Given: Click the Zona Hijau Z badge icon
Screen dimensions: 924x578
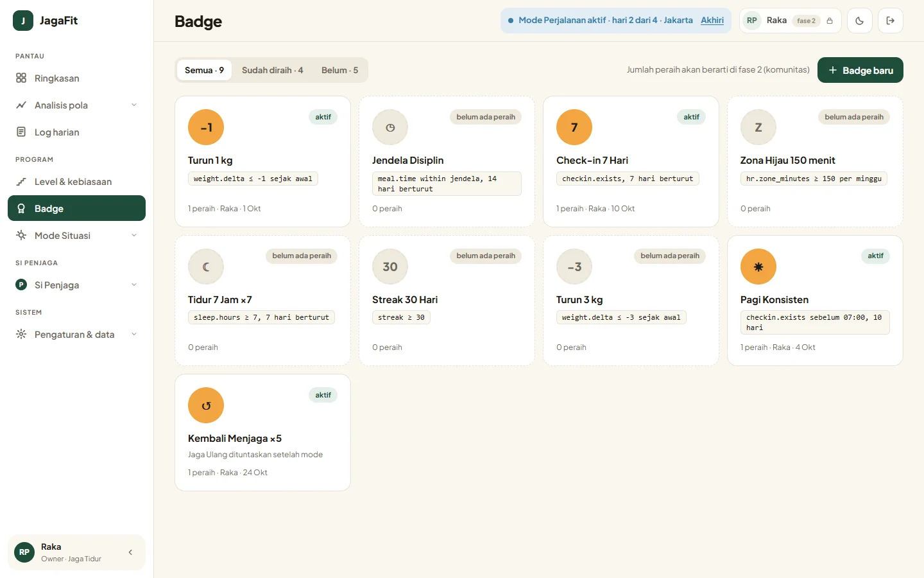Looking at the screenshot, I should coord(758,127).
